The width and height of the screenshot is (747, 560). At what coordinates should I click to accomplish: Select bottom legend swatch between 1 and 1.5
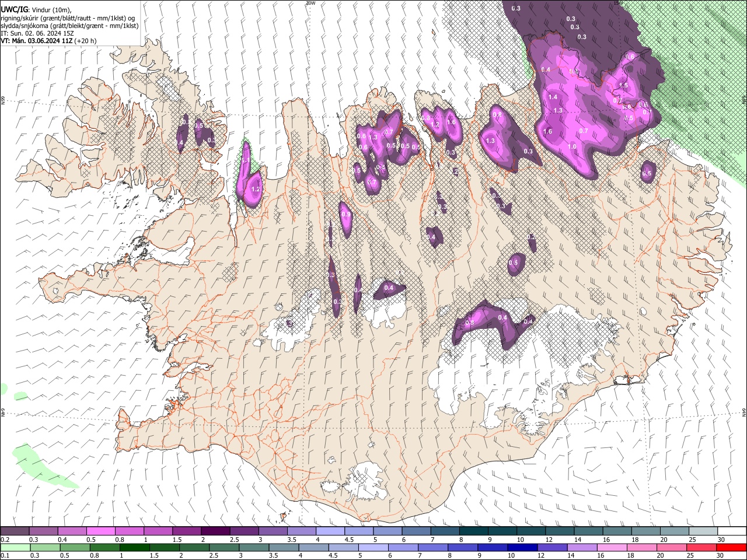click(x=135, y=547)
